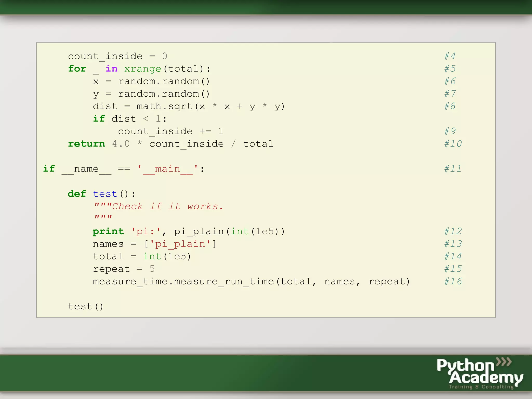Click the comment marker '#16'
The width and height of the screenshot is (532, 399).
[453, 281]
